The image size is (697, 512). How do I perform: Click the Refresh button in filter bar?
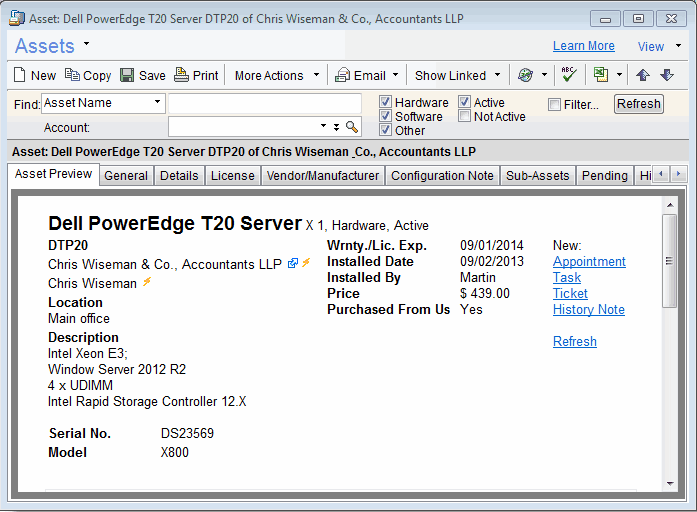(x=639, y=104)
